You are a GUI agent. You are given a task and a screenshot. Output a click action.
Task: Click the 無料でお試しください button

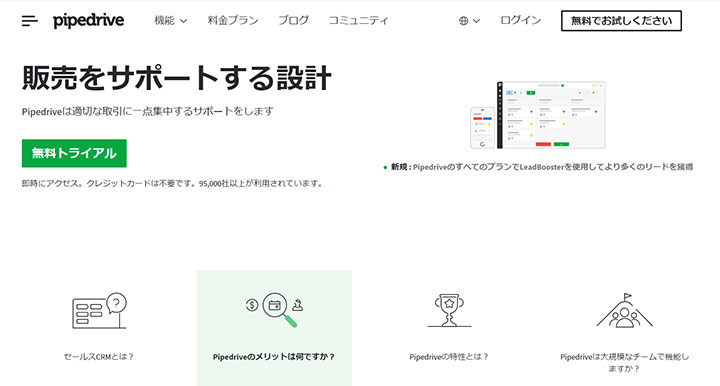pos(621,21)
